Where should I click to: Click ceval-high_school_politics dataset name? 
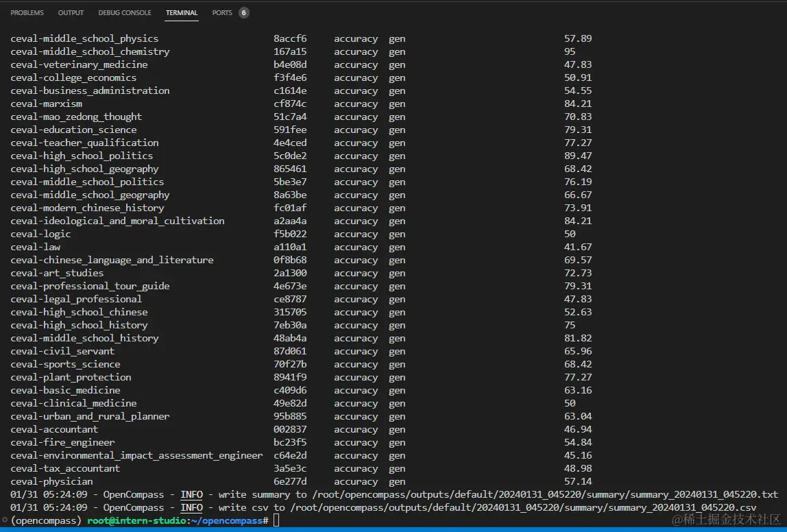click(82, 156)
